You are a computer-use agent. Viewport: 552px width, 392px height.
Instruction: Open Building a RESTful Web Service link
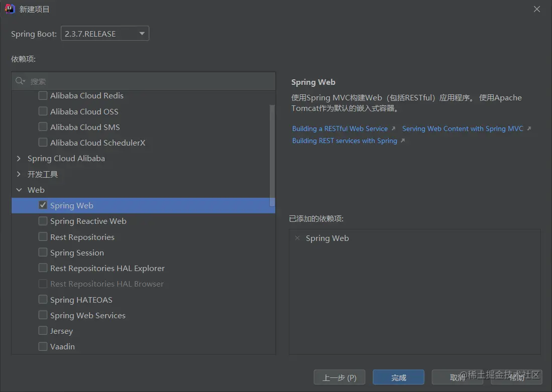[340, 129]
